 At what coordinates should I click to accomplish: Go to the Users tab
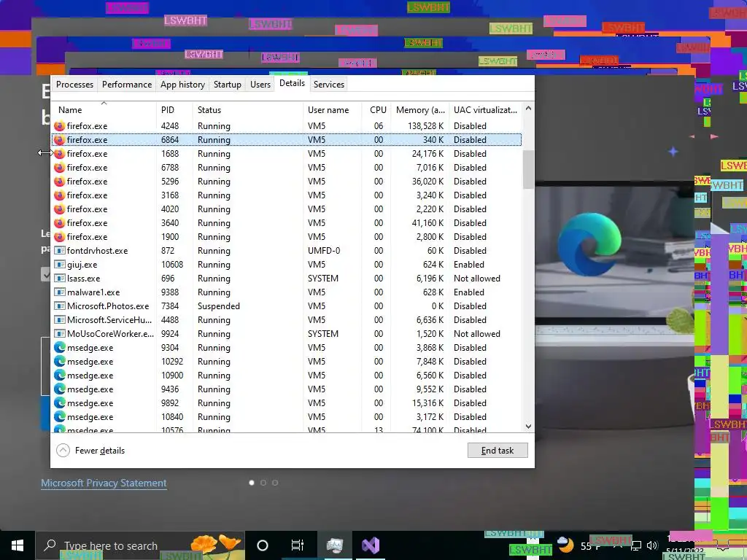[260, 85]
